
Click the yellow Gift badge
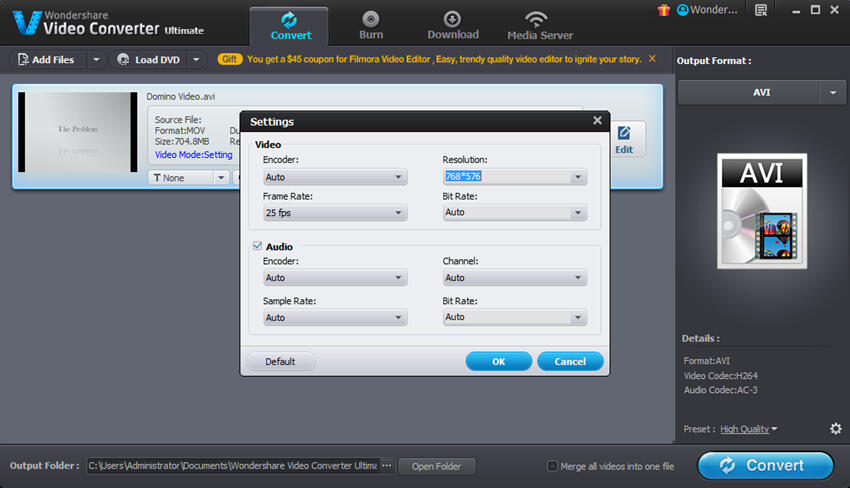229,59
